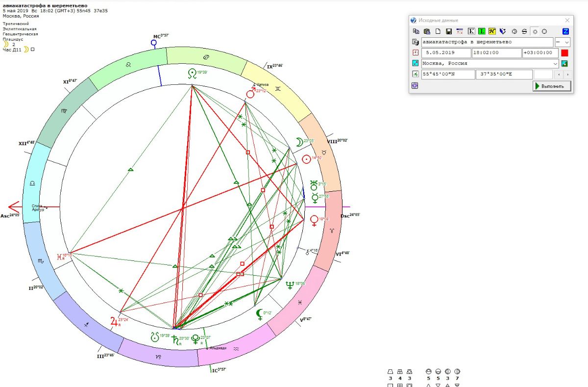Image resolution: width=588 pixels, height=387 pixels.
Task: Click the Плацидус house system label
Action: tap(13, 39)
